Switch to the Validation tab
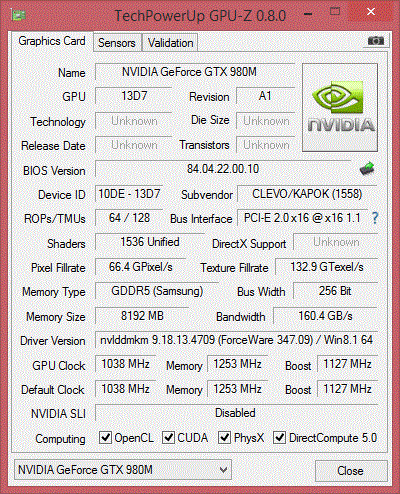Image resolution: width=400 pixels, height=494 pixels. tap(170, 43)
